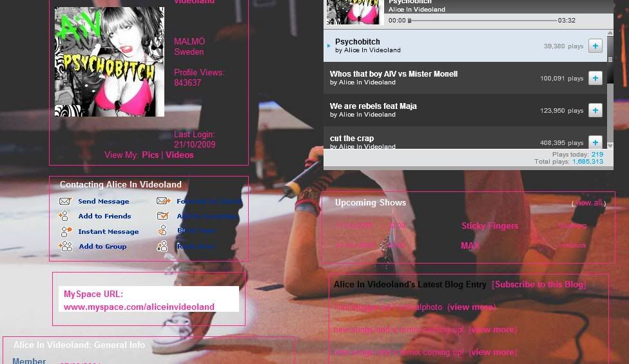Play Whos that boy AIV vs Mister Monell
Image resolution: width=629 pixels, height=364 pixels.
pos(394,73)
